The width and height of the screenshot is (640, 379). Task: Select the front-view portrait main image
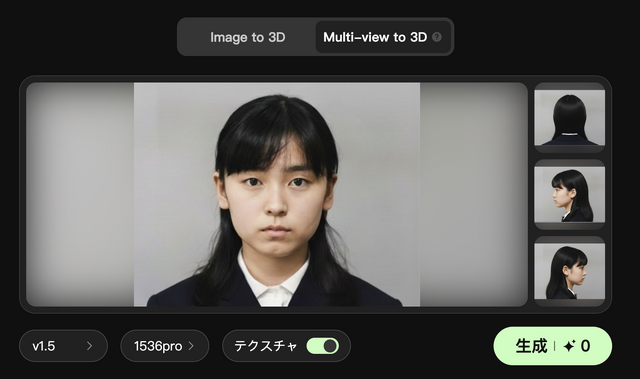click(x=277, y=195)
